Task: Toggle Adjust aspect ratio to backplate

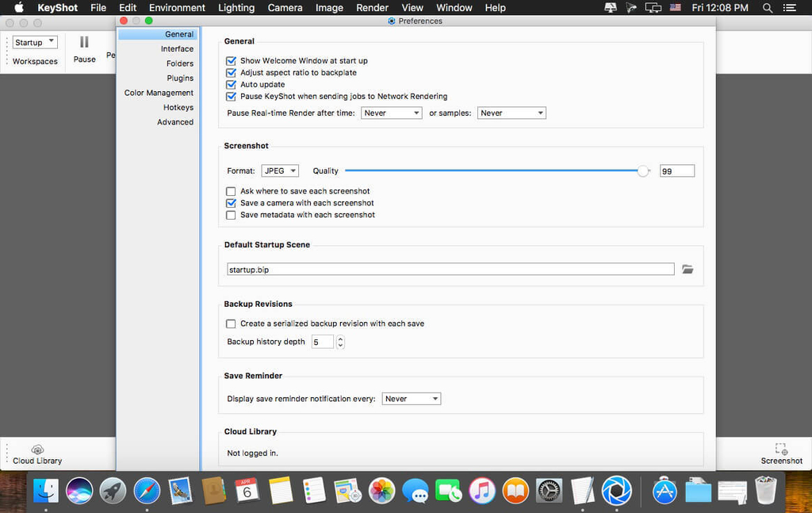Action: [x=231, y=72]
